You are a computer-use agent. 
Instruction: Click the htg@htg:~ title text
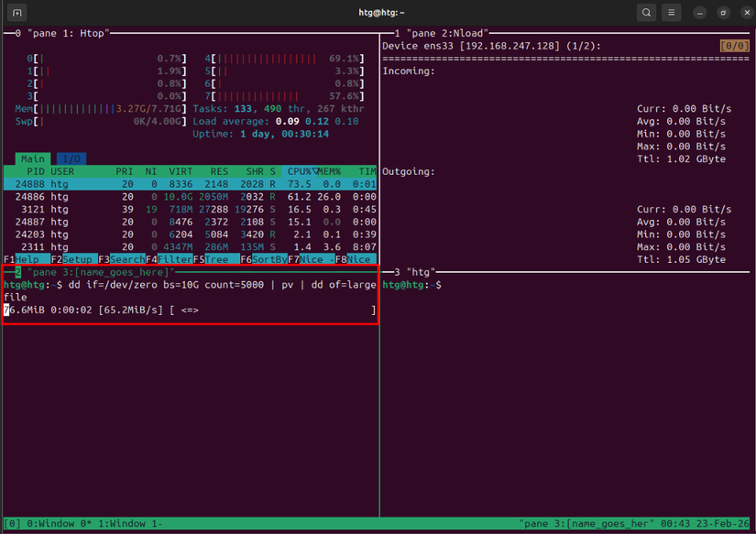coord(378,13)
